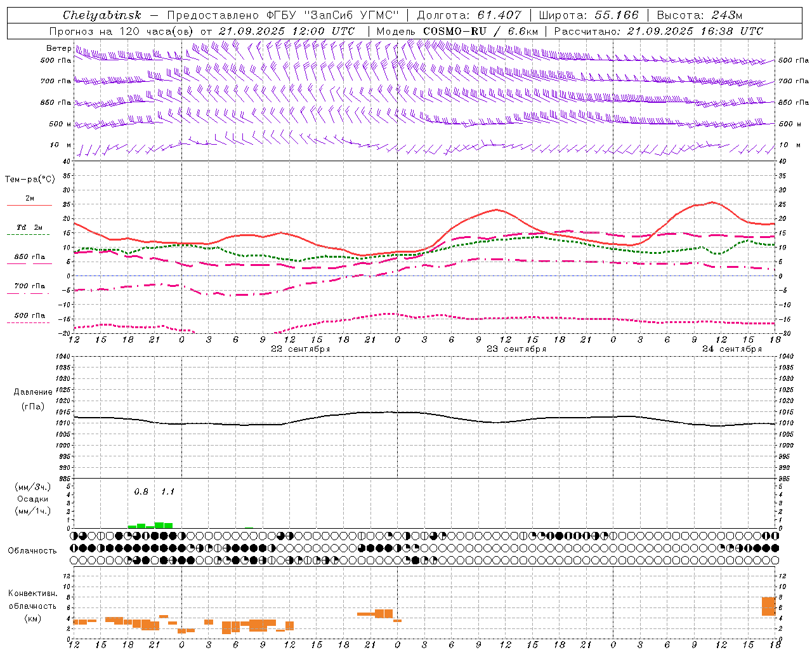Viewport: 812px width, 650px height.
Task: Click 850 гПа entry in temperature legend
Action: (x=29, y=257)
